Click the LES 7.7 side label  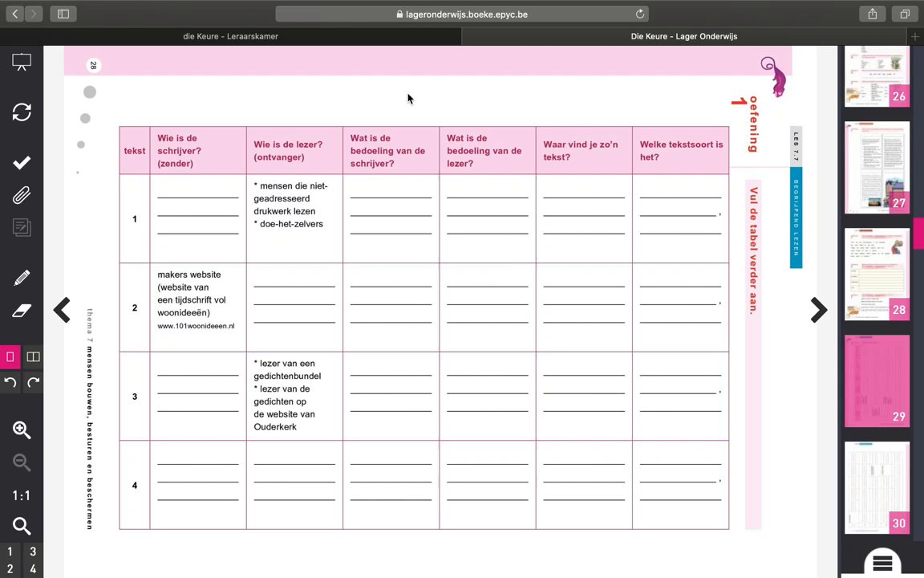coord(796,147)
